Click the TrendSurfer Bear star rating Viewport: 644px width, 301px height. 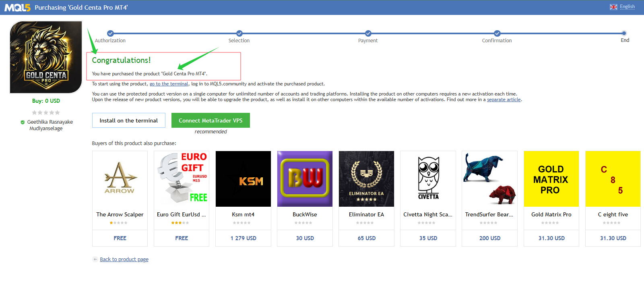pos(488,223)
